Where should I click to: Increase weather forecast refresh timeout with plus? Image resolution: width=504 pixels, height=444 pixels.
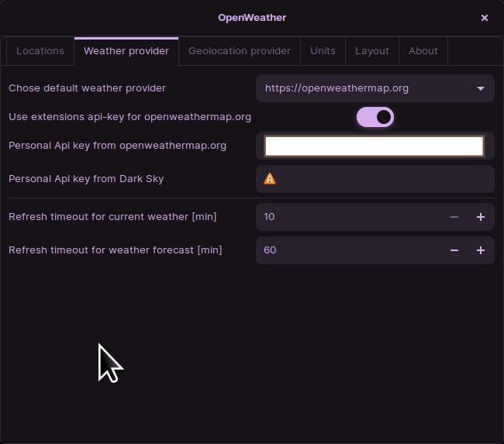click(x=481, y=250)
